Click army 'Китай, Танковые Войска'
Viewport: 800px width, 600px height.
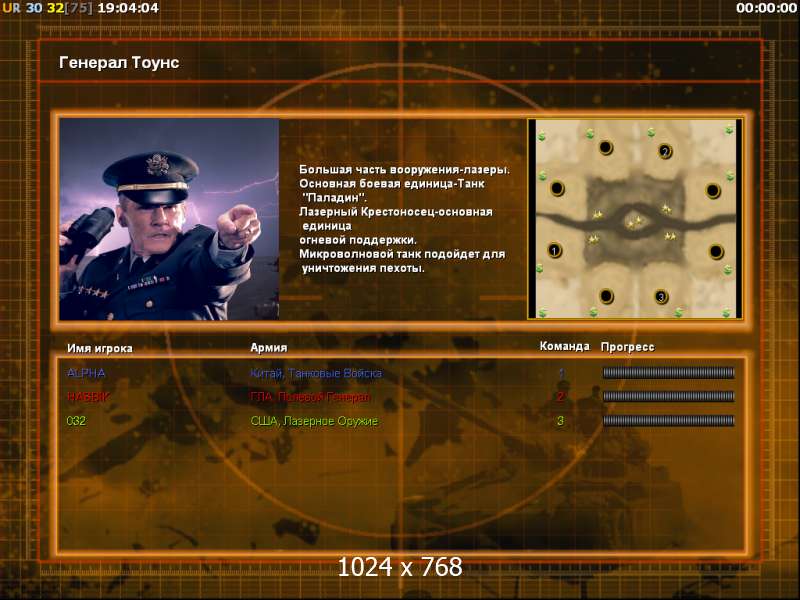[316, 373]
